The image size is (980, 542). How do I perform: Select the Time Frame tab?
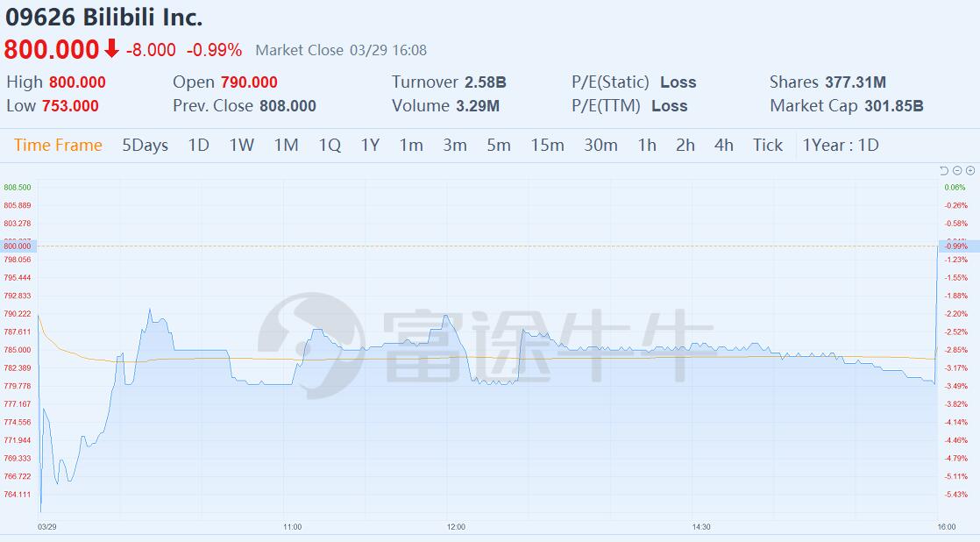[x=58, y=145]
